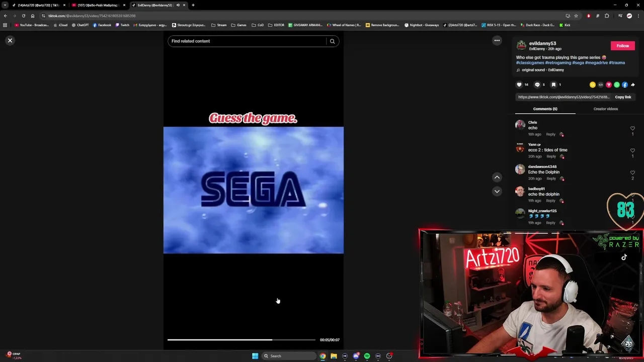Like the video with the heart icon

[519, 84]
